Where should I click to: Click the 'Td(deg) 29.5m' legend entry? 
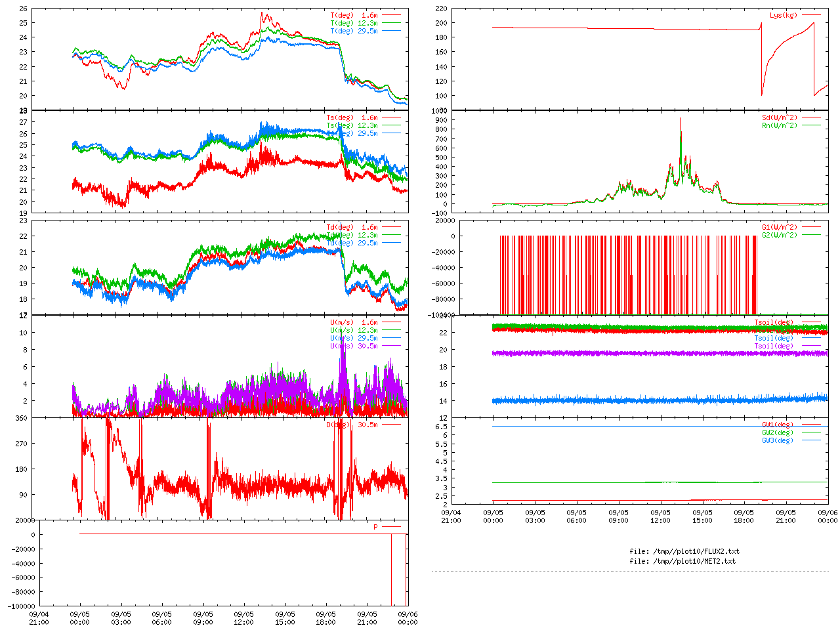coord(352,243)
